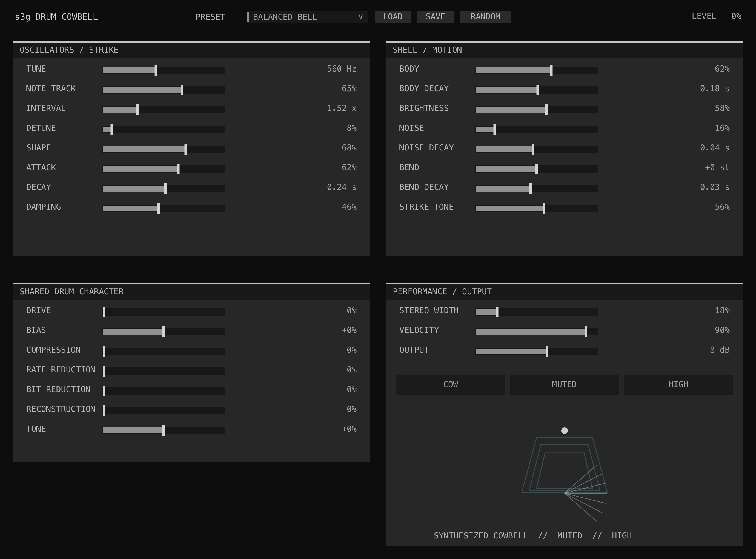Click the BEND slider

tap(537, 169)
